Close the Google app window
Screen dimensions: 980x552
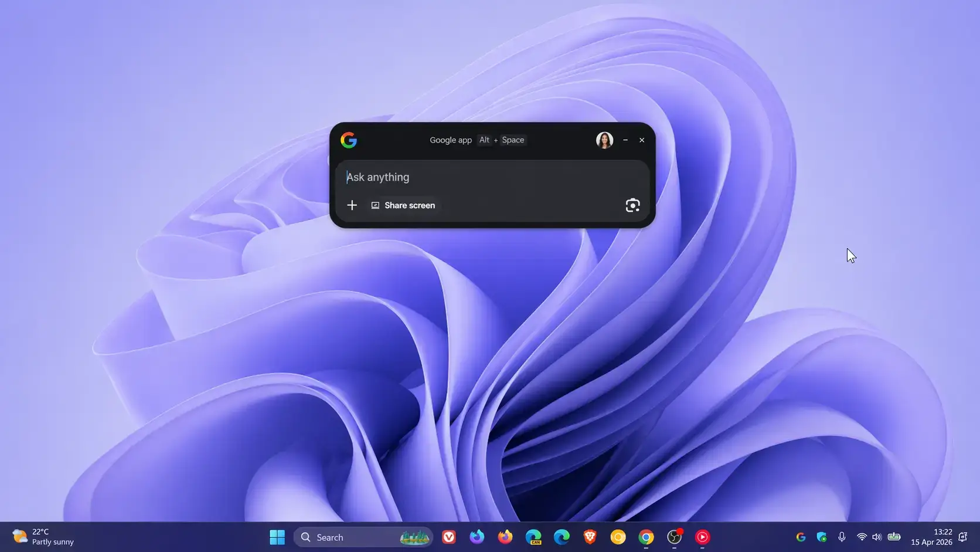tap(642, 140)
